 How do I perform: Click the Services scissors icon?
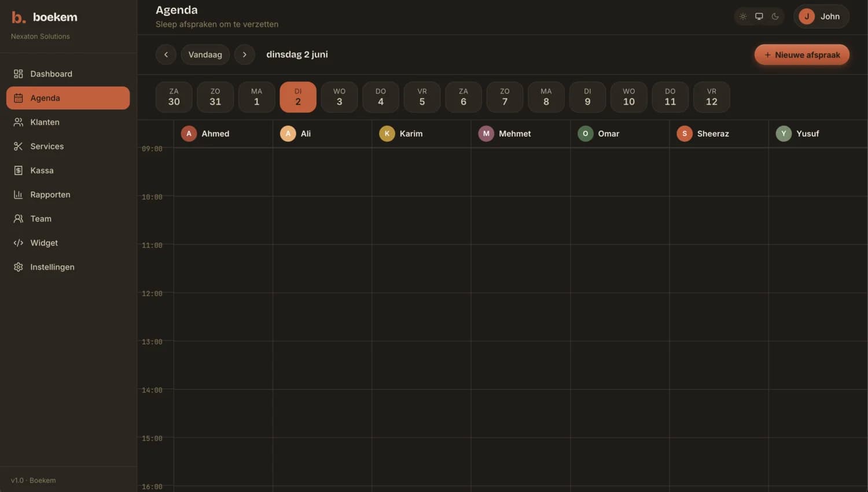pyautogui.click(x=19, y=146)
